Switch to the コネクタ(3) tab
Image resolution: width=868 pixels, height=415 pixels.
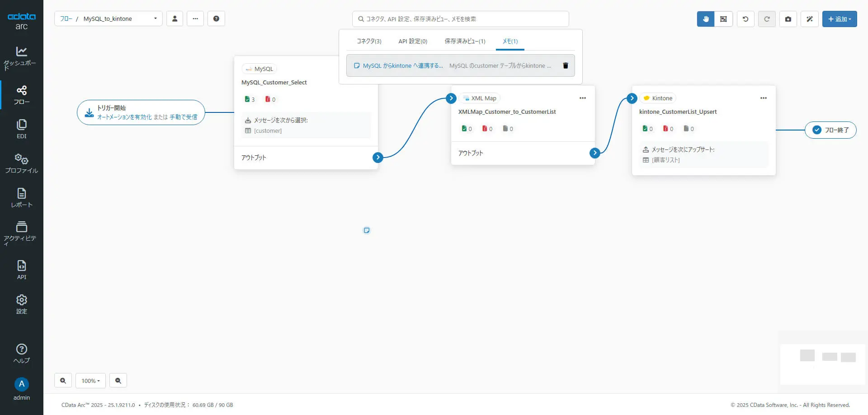point(369,41)
